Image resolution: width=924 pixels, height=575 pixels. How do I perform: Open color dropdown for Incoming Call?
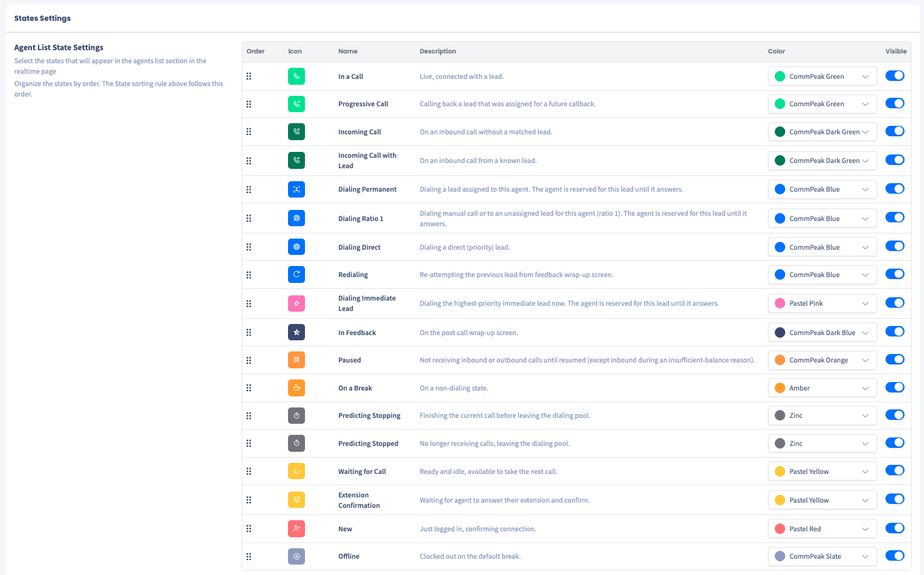click(822, 132)
